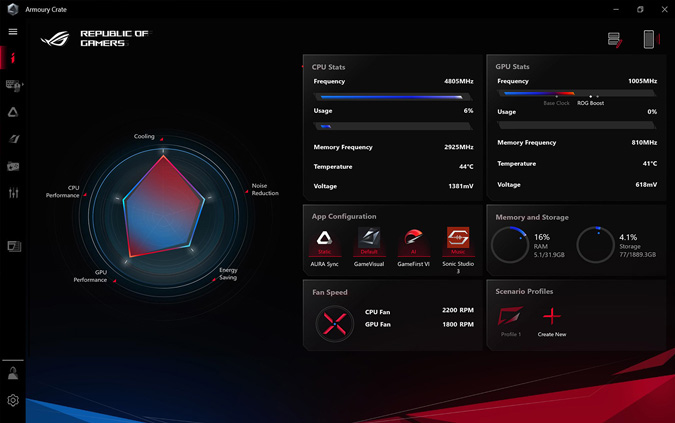Click the GPU Stats panel heading

(512, 67)
